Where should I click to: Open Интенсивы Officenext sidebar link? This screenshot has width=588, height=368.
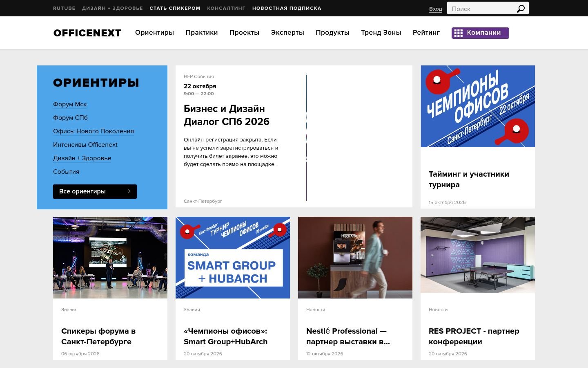[x=85, y=145]
